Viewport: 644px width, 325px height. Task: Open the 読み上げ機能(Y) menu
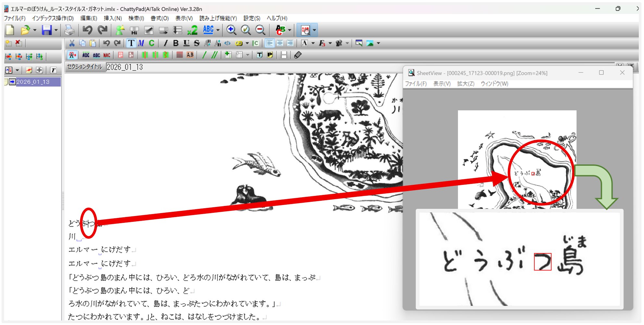point(218,18)
